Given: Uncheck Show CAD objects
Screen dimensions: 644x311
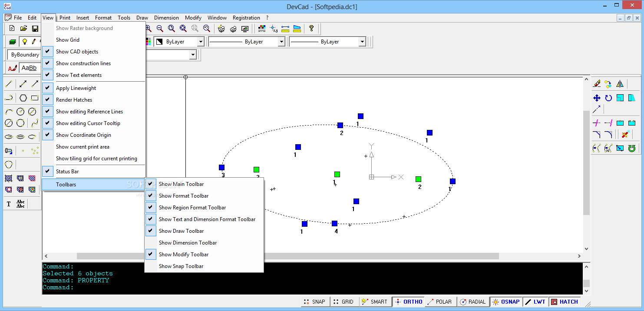Looking at the screenshot, I should (x=93, y=52).
